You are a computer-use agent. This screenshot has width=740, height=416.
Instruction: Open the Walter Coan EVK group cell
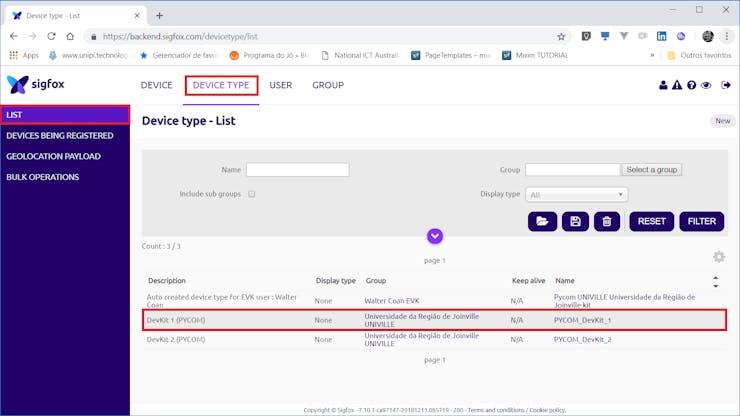(392, 301)
